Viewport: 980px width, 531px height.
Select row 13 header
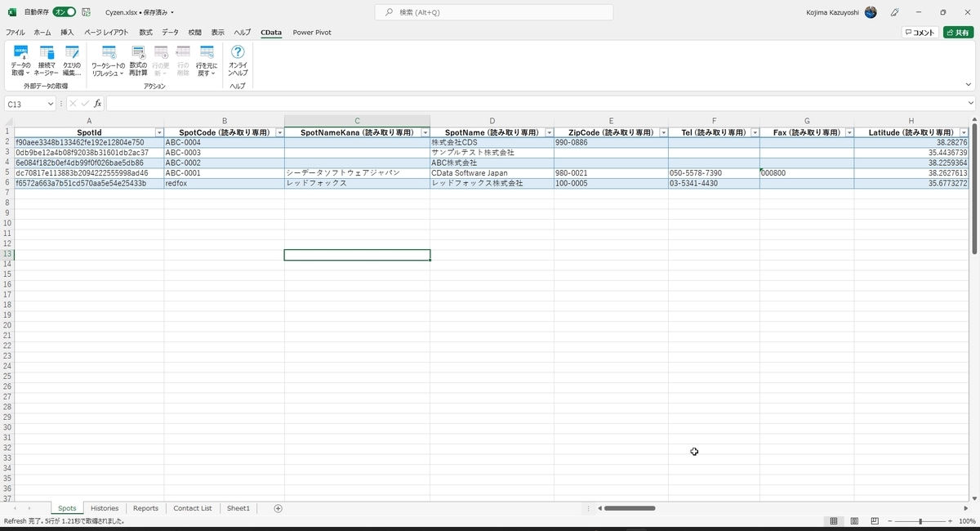[x=7, y=255]
